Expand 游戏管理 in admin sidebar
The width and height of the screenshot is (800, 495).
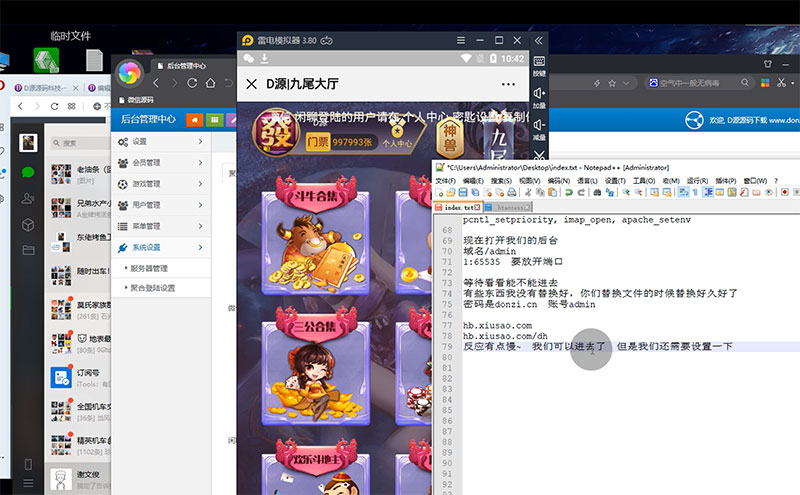point(161,184)
